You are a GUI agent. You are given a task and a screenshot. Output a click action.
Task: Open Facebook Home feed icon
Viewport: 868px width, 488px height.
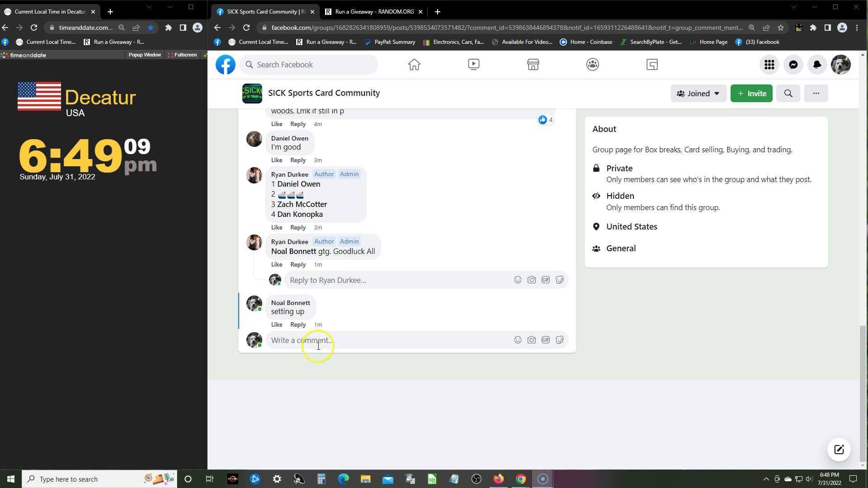tap(414, 65)
